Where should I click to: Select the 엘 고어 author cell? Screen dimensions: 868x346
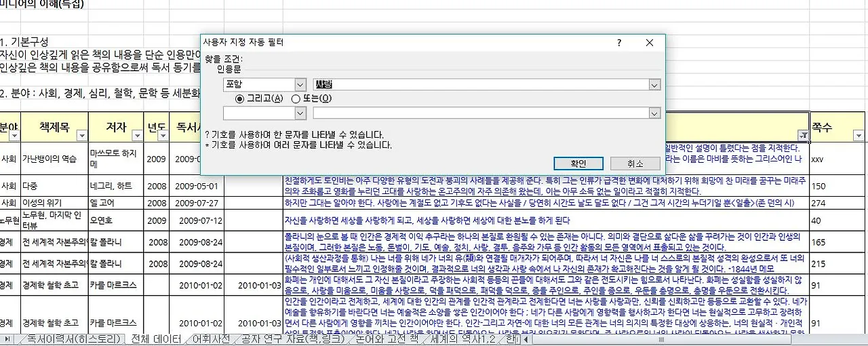point(116,203)
